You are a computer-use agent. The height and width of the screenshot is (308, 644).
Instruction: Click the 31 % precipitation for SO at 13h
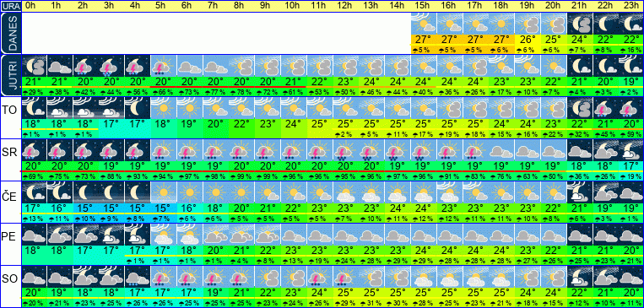point(371,304)
